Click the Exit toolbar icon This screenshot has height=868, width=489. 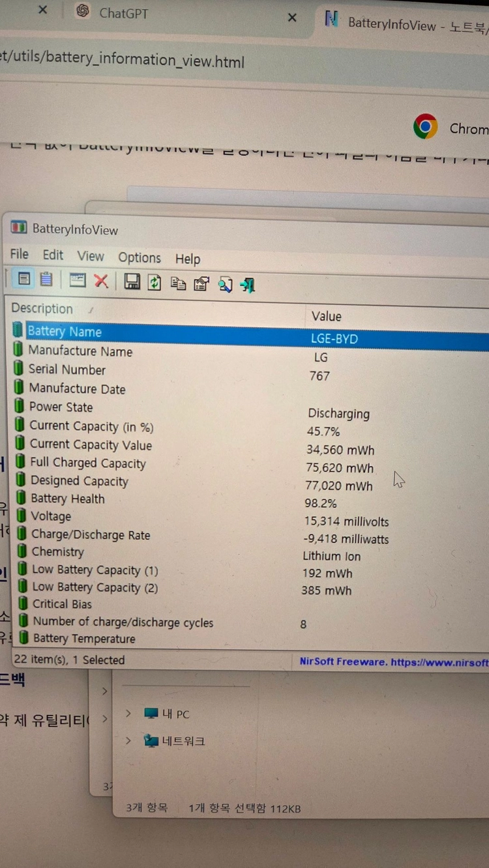point(248,285)
